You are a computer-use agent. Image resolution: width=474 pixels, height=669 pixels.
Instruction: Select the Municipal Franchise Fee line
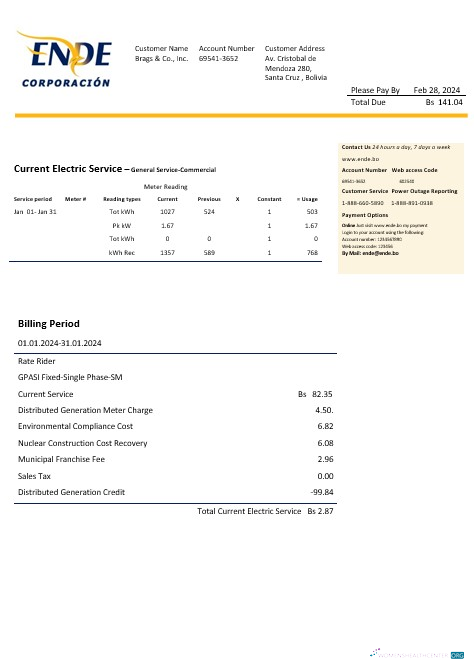pyautogui.click(x=175, y=459)
